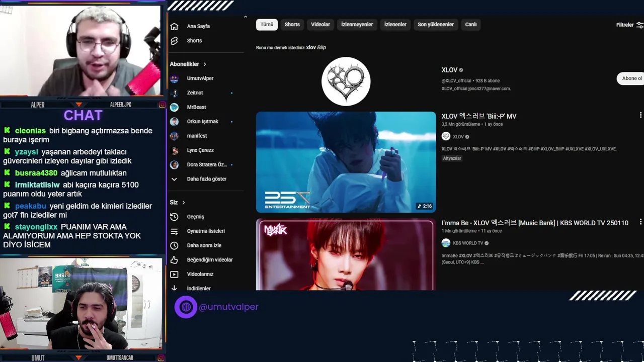Open KBS WORLD TV channel name

pyautogui.click(x=468, y=243)
